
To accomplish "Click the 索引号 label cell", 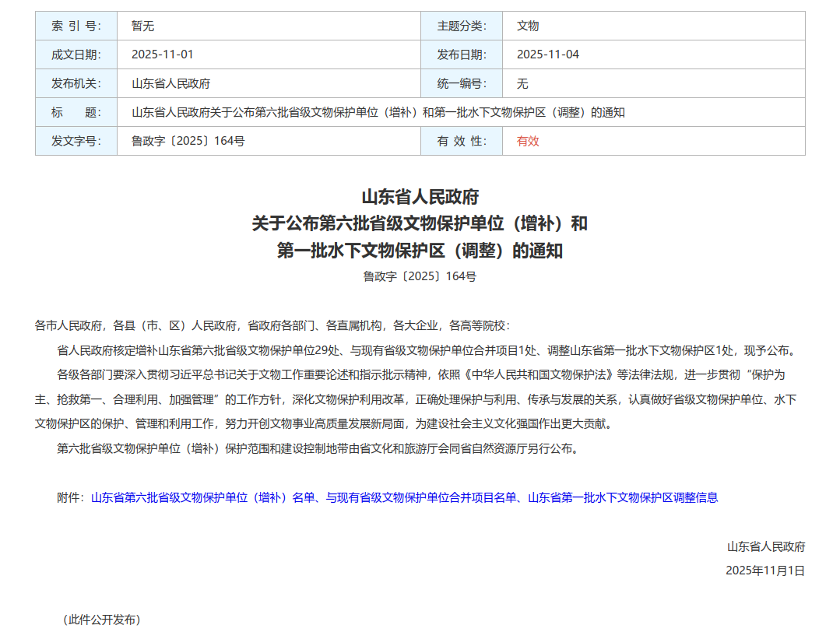I will pyautogui.click(x=76, y=26).
